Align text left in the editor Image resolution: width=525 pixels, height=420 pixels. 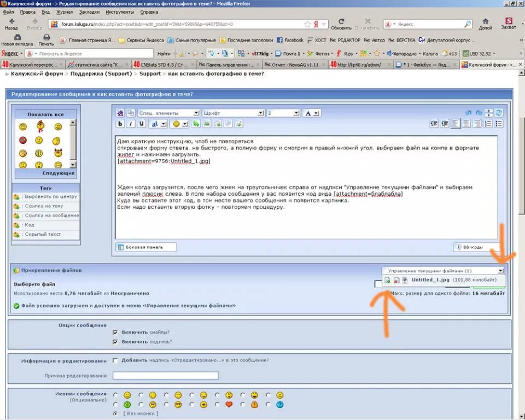pyautogui.click(x=456, y=124)
